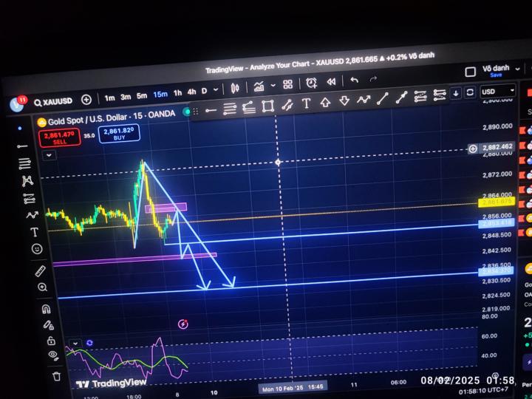Open the brush and path tools in sidebar
The image size is (532, 399).
pos(33,215)
